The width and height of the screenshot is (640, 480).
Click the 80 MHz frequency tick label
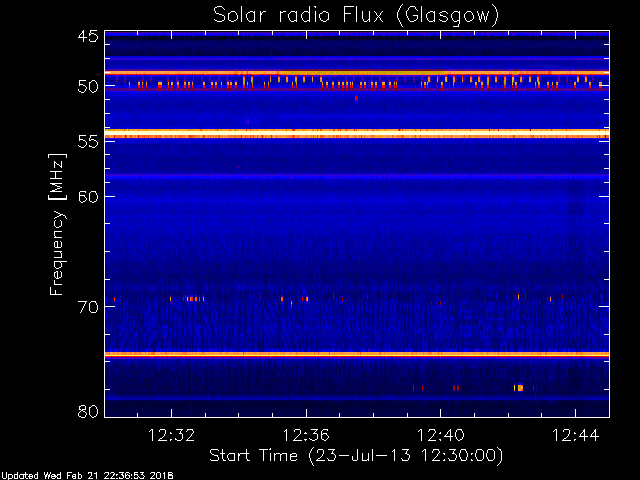[87, 411]
